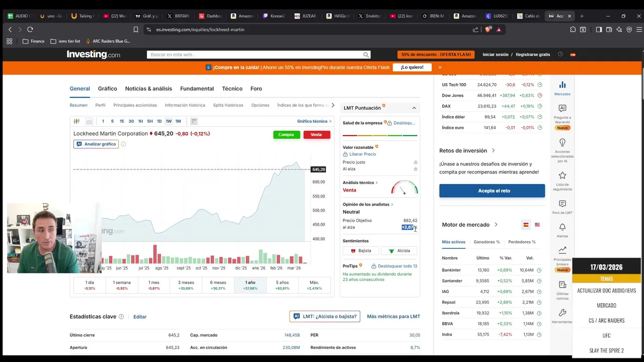Image resolution: width=644 pixels, height=362 pixels.
Task: Open Información histórica sub-tab
Action: click(185, 105)
